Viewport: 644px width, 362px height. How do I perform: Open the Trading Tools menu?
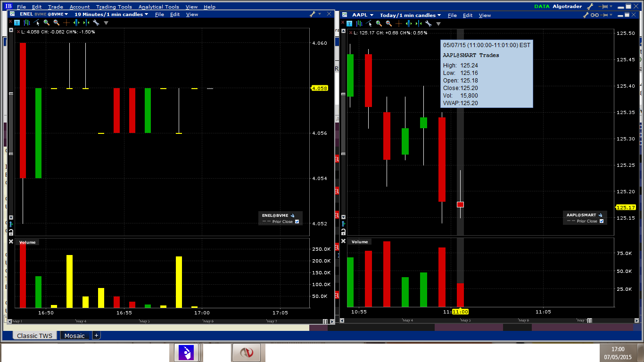(114, 7)
